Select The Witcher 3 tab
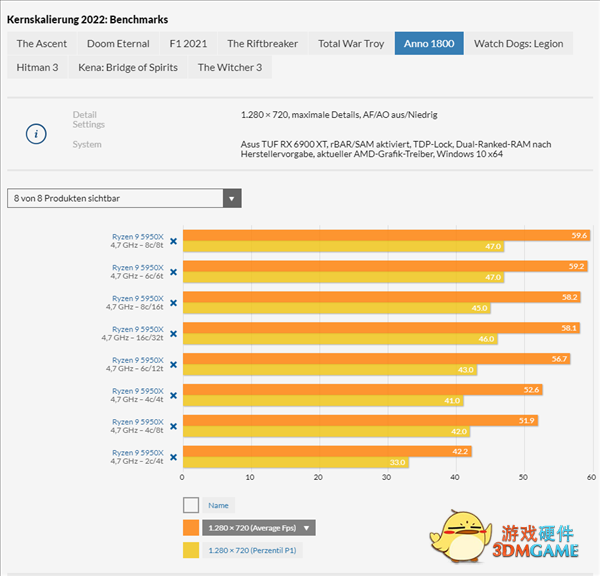Screen dimensions: 600x576 230,67
